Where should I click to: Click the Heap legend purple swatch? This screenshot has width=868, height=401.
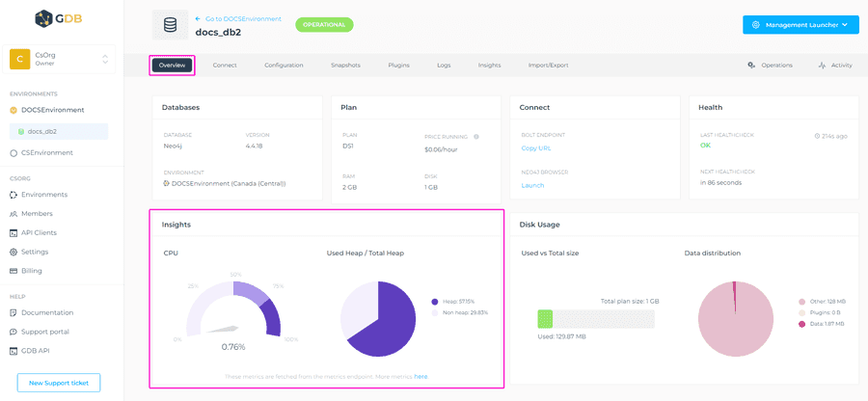click(435, 302)
